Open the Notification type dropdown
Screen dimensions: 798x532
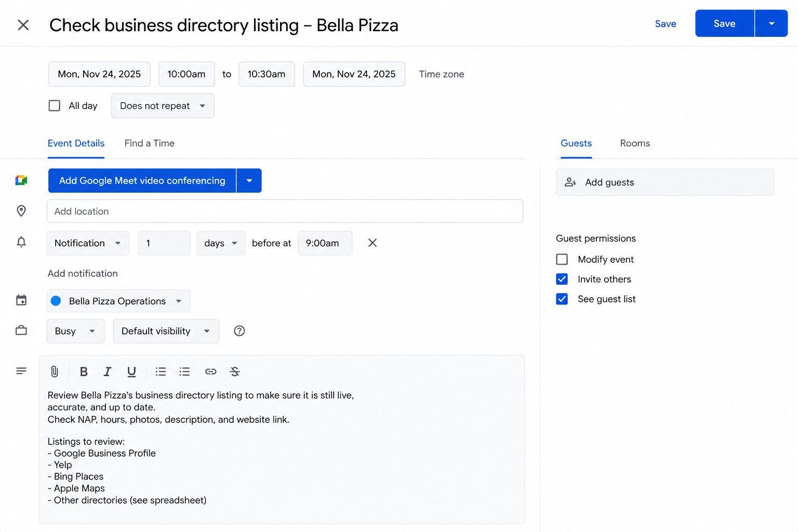tap(88, 243)
